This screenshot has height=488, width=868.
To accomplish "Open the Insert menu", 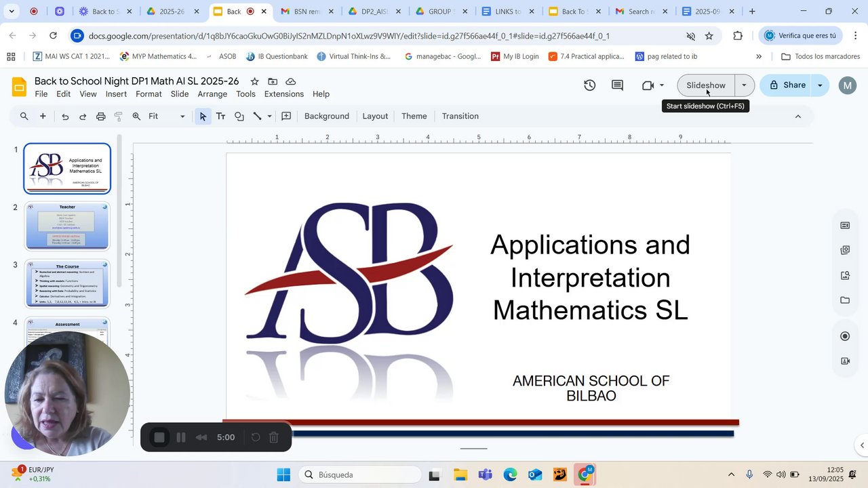I will point(116,94).
